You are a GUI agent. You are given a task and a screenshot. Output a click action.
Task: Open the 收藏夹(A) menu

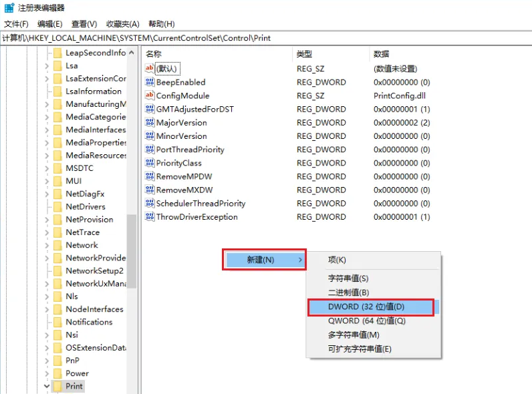[122, 24]
